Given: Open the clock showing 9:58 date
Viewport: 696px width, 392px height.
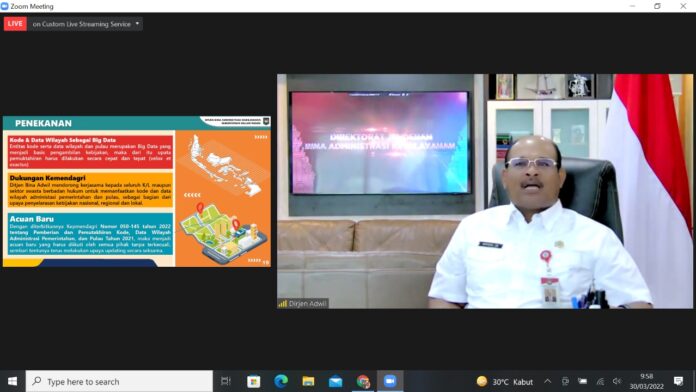Looking at the screenshot, I should tap(646, 381).
